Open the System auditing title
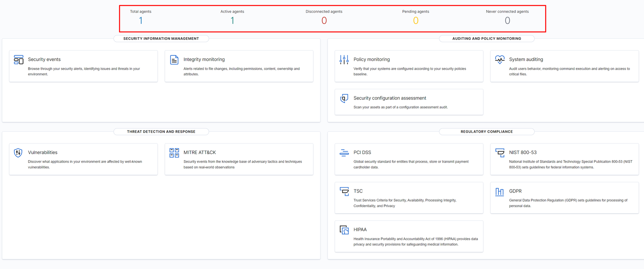This screenshot has height=269, width=644. (x=526, y=60)
